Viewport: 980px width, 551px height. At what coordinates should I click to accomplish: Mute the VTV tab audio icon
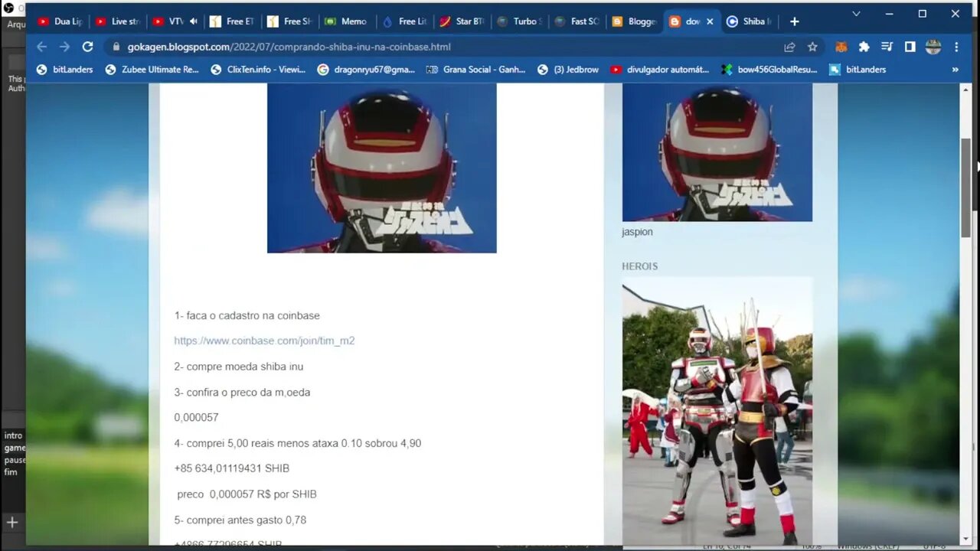pos(193,21)
